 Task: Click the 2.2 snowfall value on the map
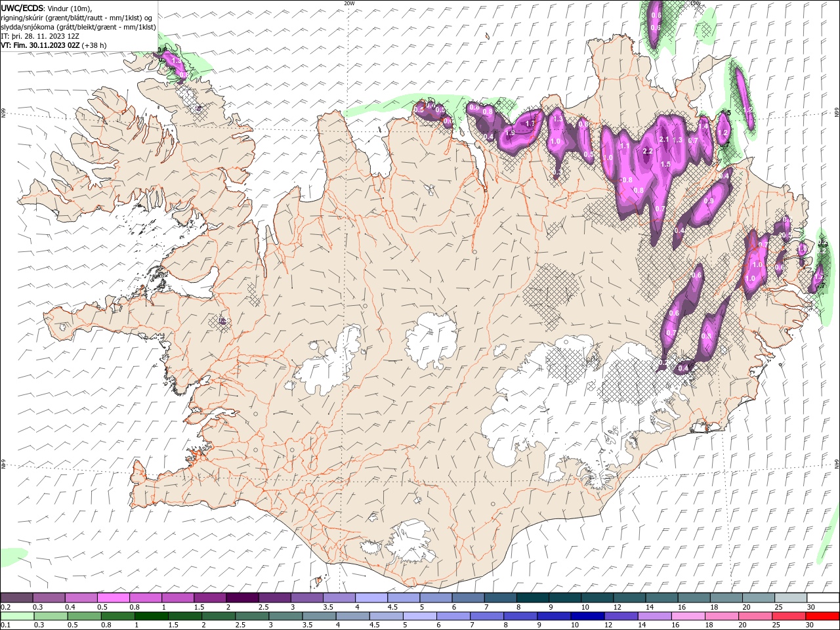point(647,151)
